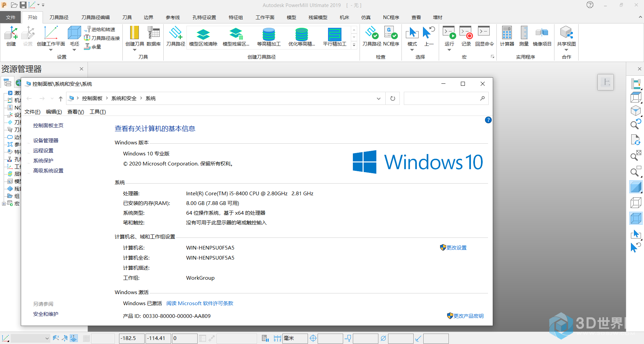Switch to the NC程序 ribbon tab

point(391,17)
